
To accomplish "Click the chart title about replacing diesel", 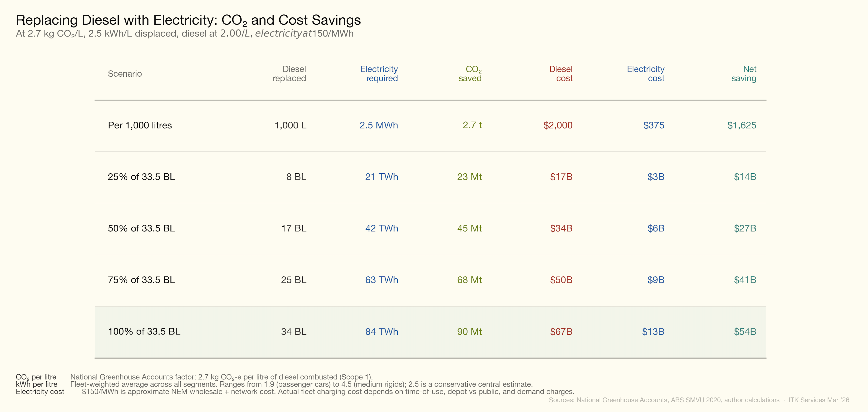I will coord(188,20).
